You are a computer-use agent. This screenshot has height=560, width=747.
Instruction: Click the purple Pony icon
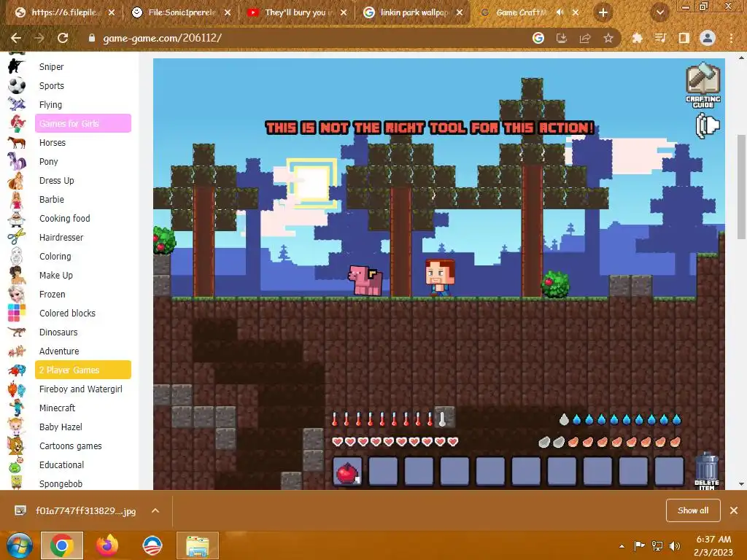[x=16, y=161]
